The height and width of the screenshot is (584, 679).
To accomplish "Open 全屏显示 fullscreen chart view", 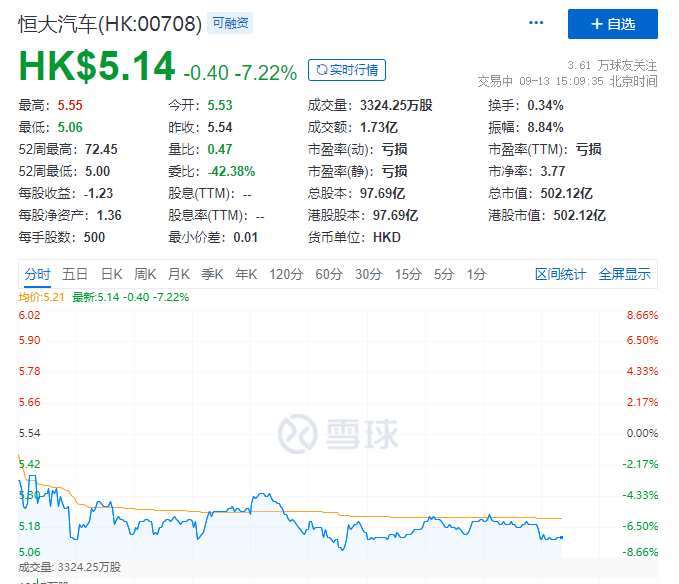I will pos(624,274).
